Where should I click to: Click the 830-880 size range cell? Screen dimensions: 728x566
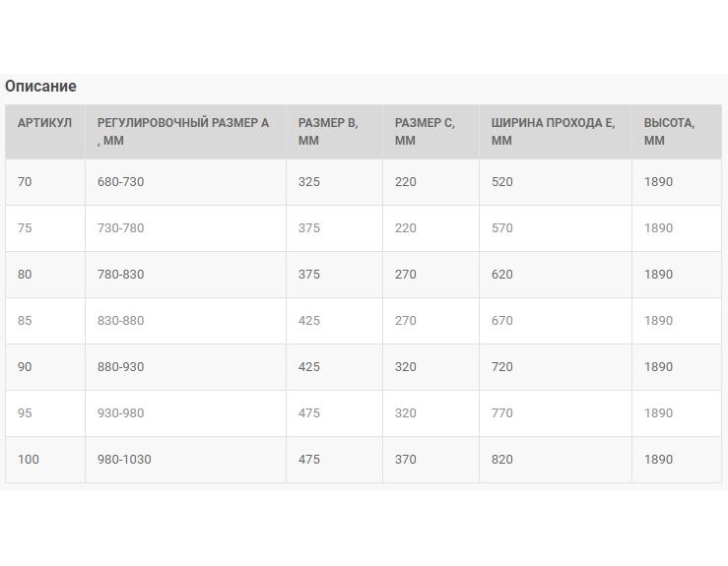tap(186, 321)
